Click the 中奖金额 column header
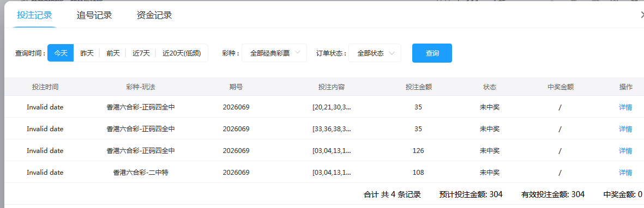The image size is (644, 208). coord(560,87)
